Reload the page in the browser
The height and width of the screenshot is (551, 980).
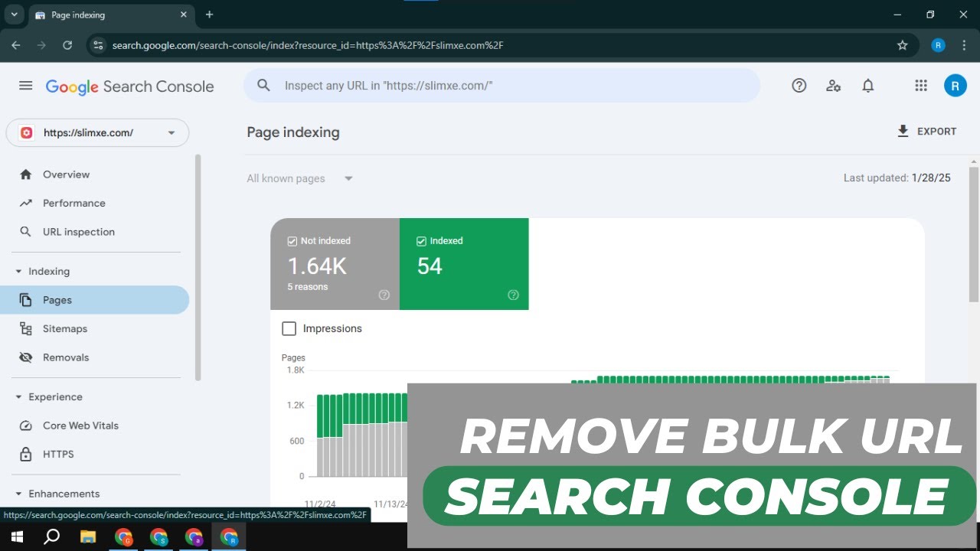click(67, 45)
